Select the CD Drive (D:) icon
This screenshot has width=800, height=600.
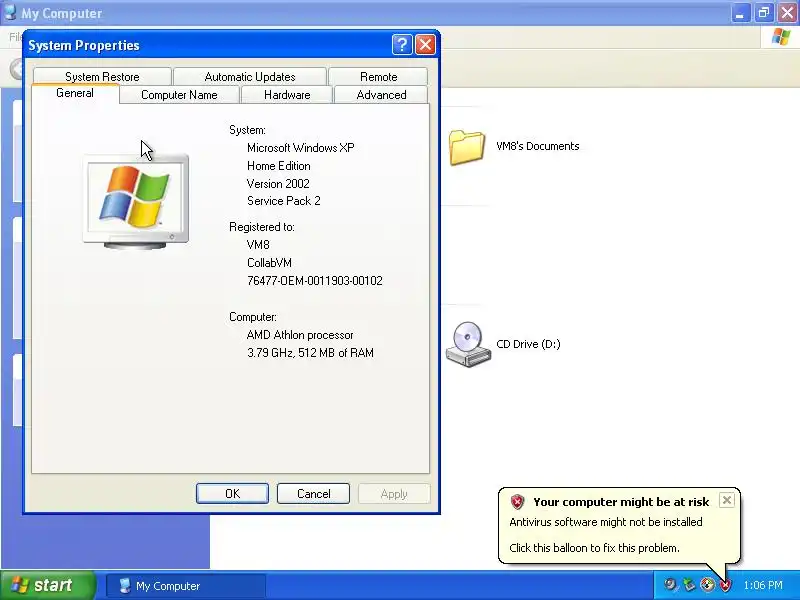[x=468, y=344]
